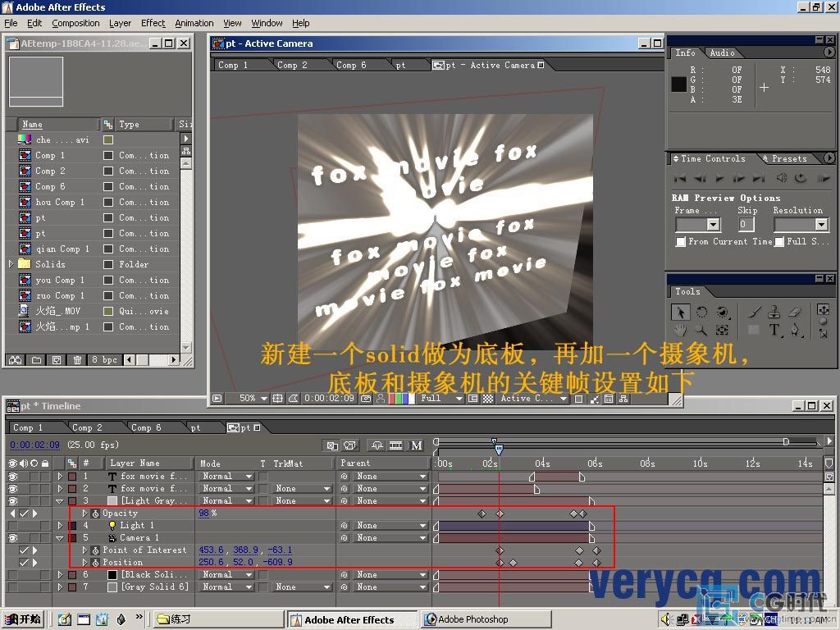This screenshot has height=630, width=840.
Task: Open the Composition menu
Action: (75, 23)
